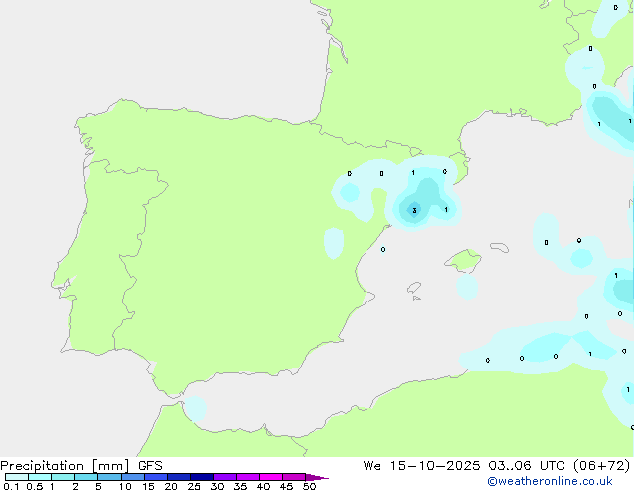Select the dark navy 20–25 legend swatch

[x=201, y=478]
